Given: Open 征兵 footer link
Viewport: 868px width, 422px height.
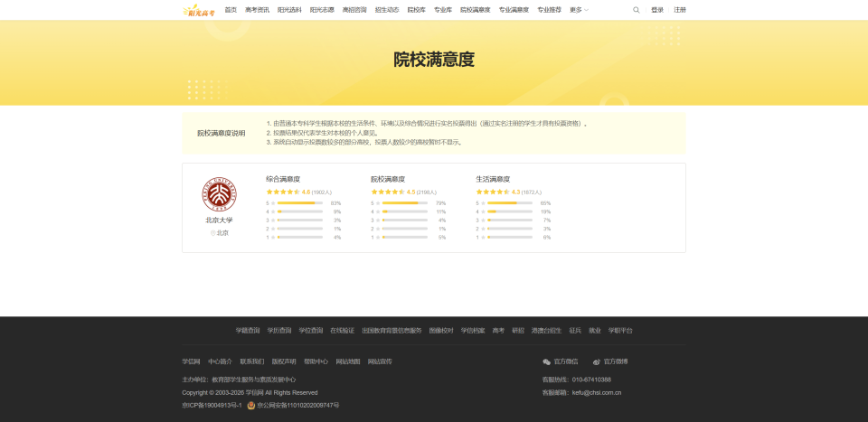Looking at the screenshot, I should coord(575,331).
